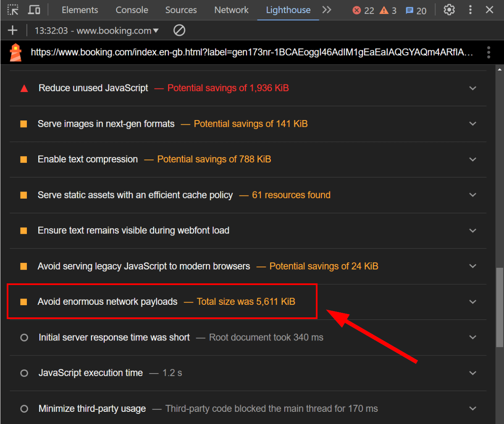Screen dimensions: 504x424
Task: Click the orange square beside Ensure text remains visible
Action: [x=24, y=230]
